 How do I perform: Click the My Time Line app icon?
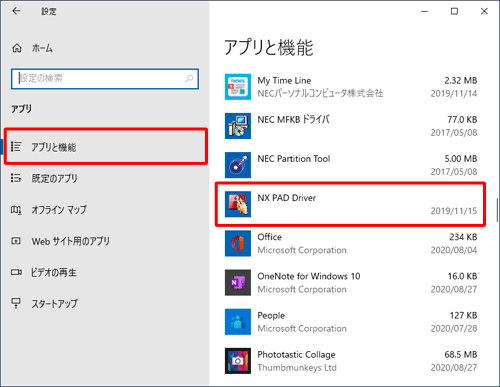click(x=238, y=87)
